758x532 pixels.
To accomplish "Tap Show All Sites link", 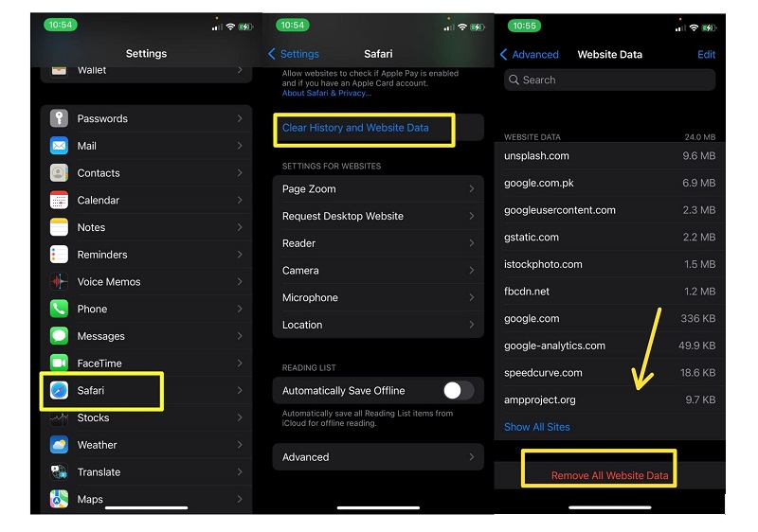I will tap(536, 427).
